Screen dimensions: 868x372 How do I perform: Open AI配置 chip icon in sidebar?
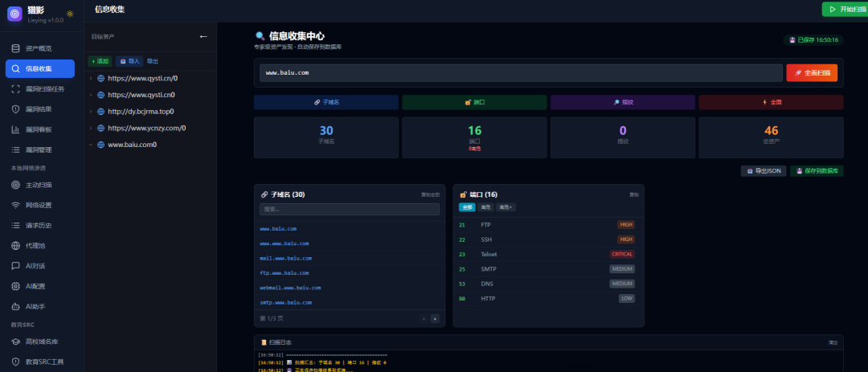click(15, 286)
